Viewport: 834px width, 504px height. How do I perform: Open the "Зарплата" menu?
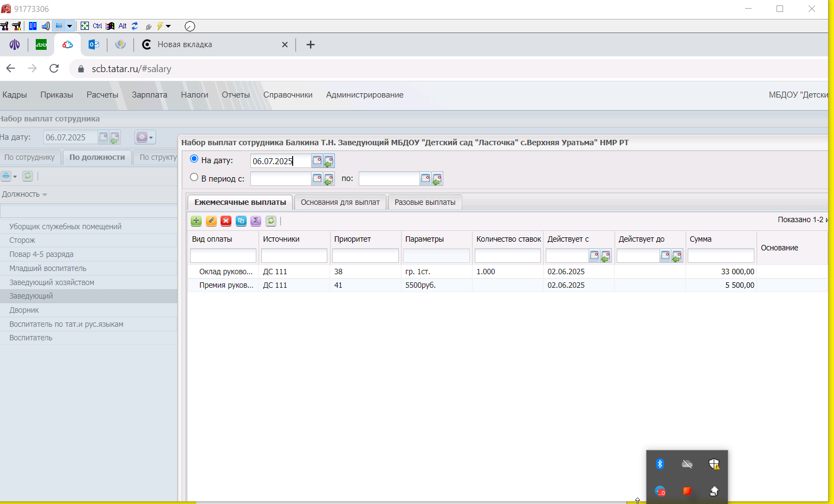(150, 95)
